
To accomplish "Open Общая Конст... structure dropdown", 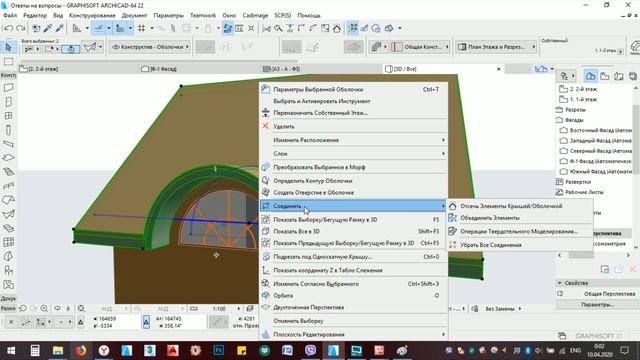I will (x=420, y=47).
